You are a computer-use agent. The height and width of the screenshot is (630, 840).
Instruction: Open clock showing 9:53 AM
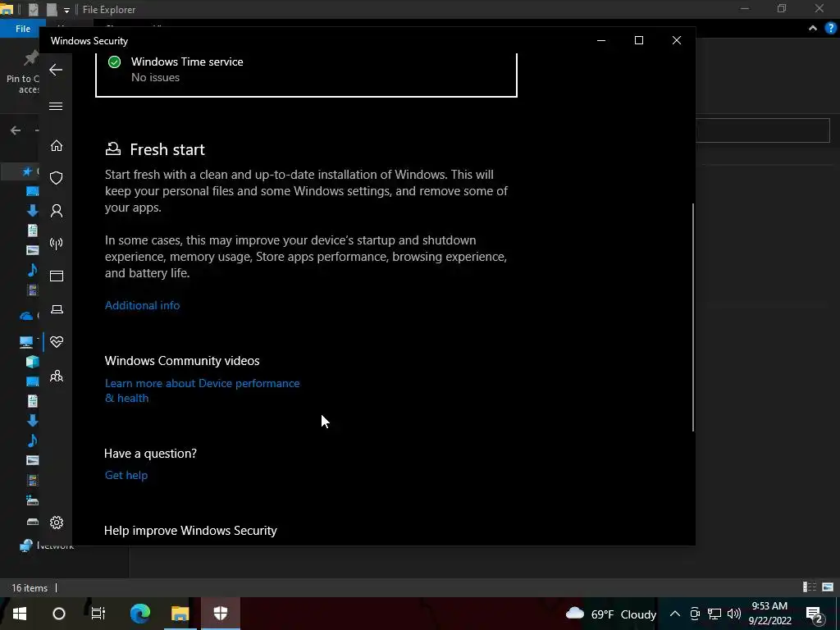pyautogui.click(x=769, y=614)
